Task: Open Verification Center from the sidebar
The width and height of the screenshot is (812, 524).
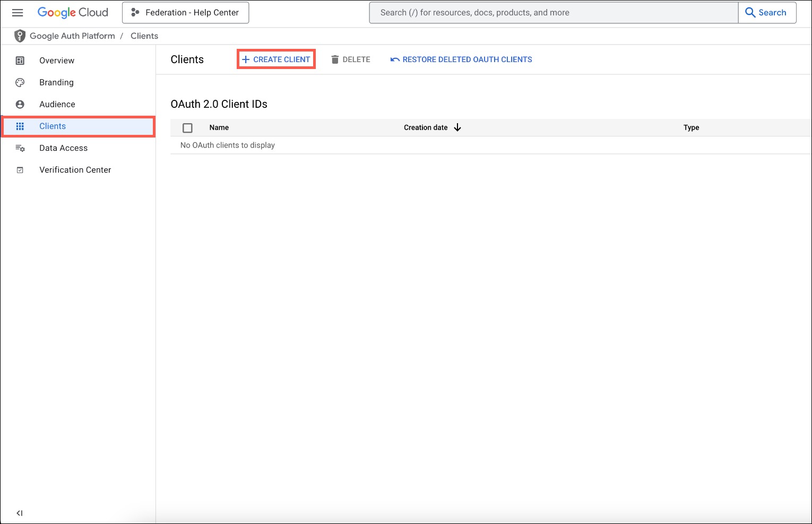Action: click(75, 169)
